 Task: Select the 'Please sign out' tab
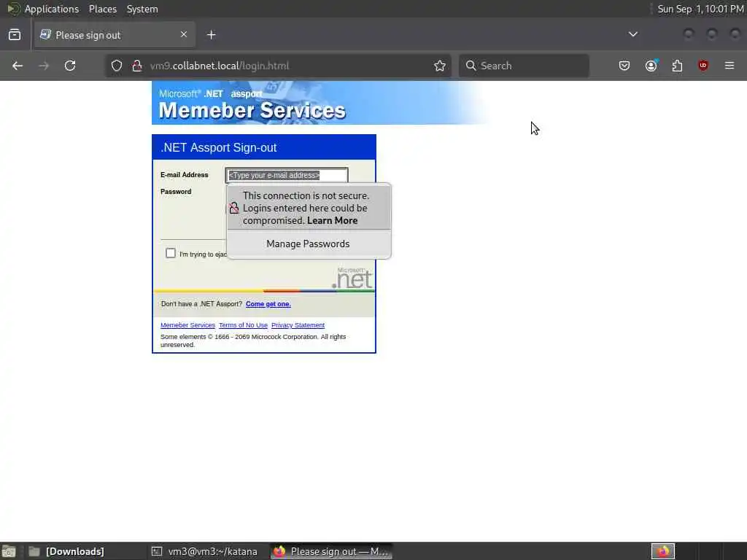coord(115,35)
